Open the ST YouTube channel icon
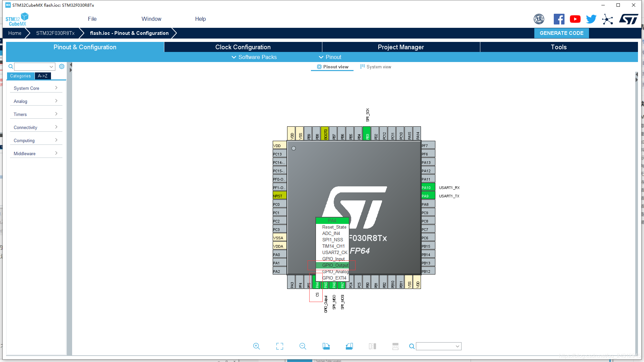 tap(575, 19)
